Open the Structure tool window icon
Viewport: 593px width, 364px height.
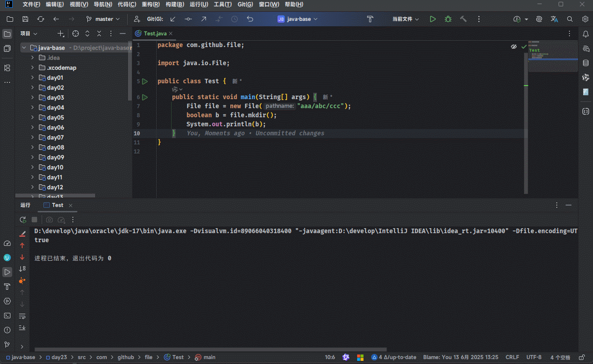(x=7, y=68)
